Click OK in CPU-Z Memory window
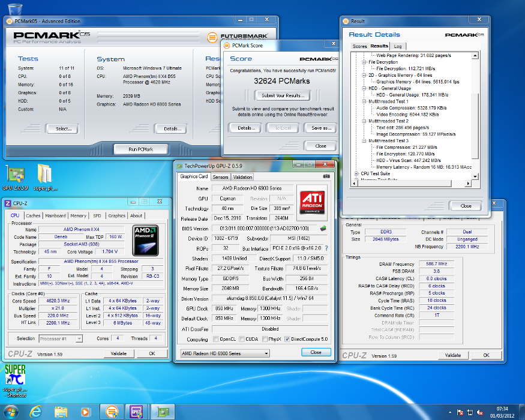This screenshot has width=525, height=420. [x=486, y=355]
